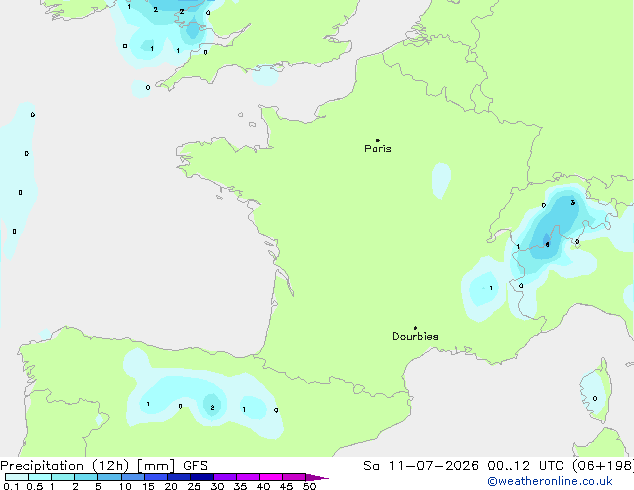The width and height of the screenshot is (634, 490).
Task: Click the legend scale label '0.5'
Action: point(35,486)
